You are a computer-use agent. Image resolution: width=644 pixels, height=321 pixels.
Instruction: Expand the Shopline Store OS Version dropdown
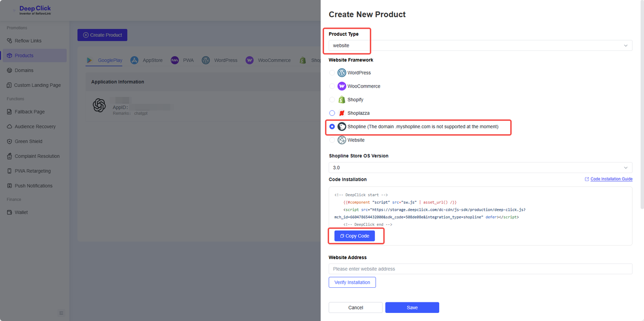(x=480, y=168)
